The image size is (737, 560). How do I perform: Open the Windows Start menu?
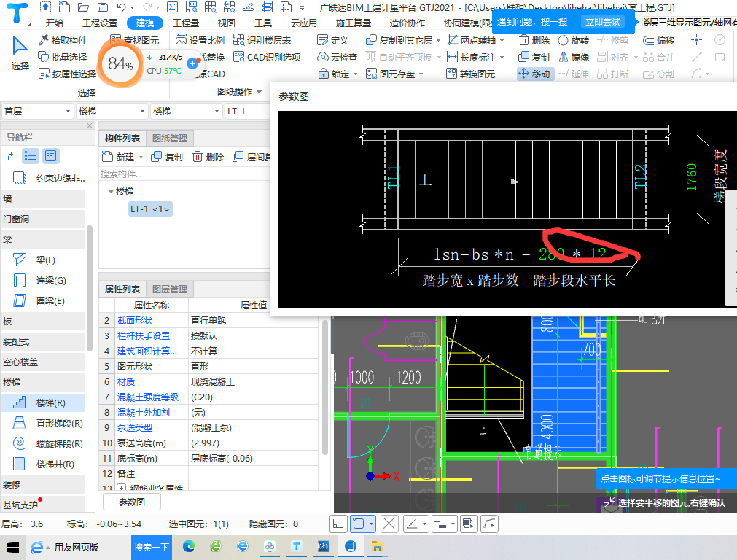click(x=12, y=548)
